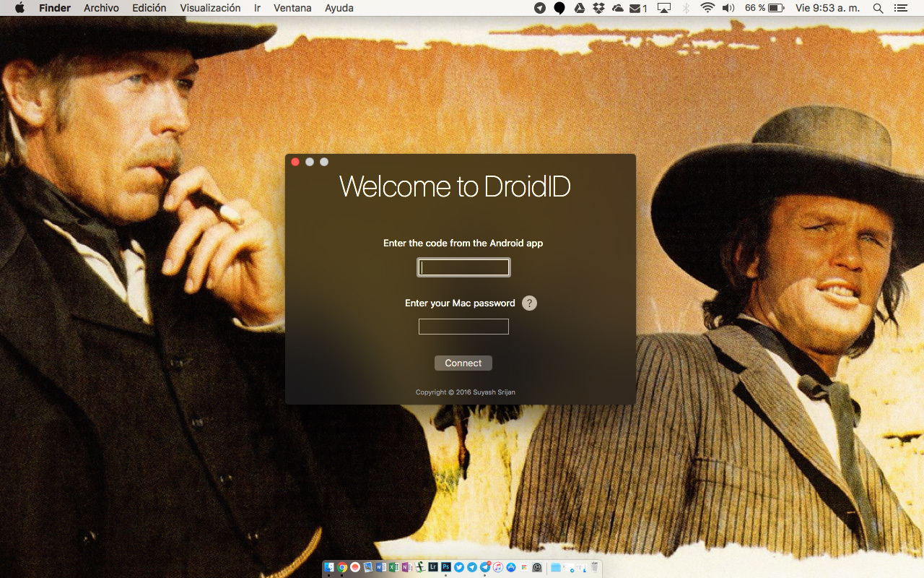This screenshot has width=924, height=578.
Task: Open Microsoft Word from the dock
Action: (380, 567)
